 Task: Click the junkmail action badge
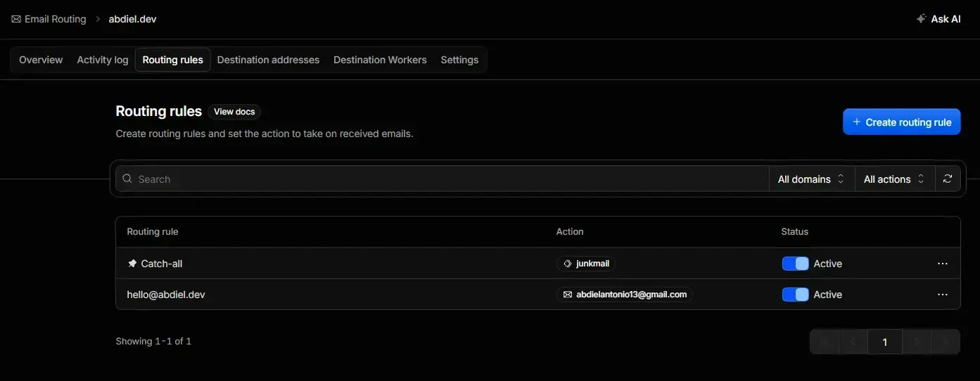click(586, 264)
